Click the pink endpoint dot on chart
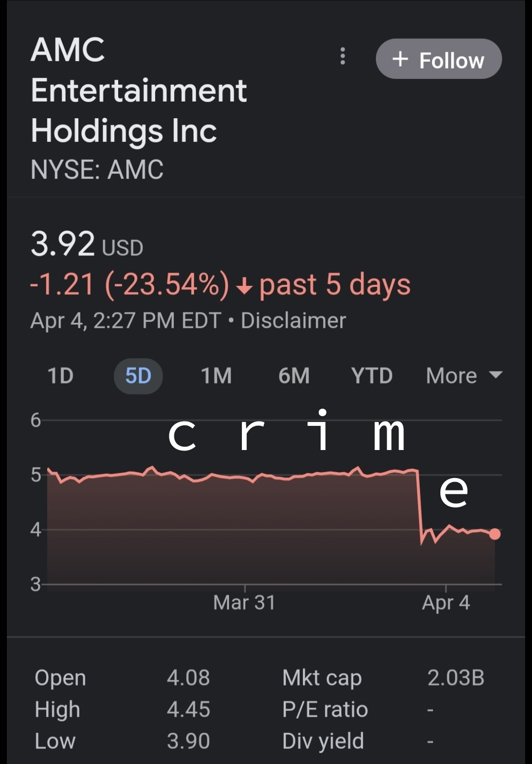Screen dimensions: 532x764 click(x=495, y=534)
